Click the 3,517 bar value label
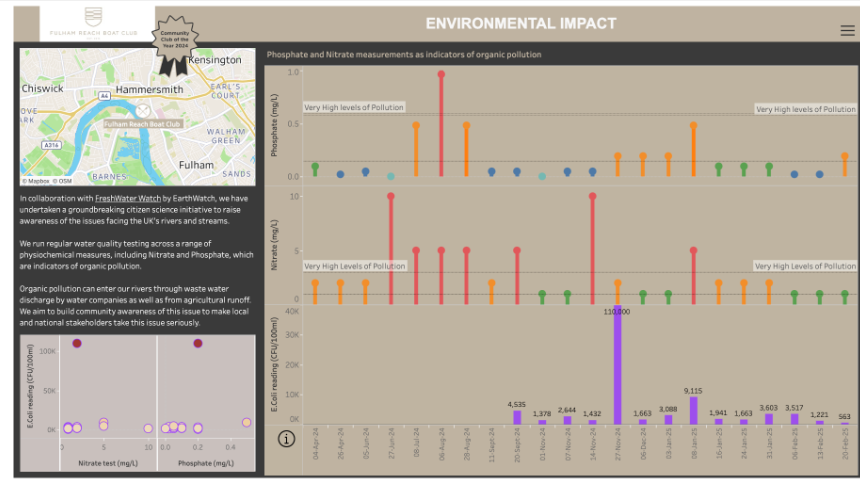The height and width of the screenshot is (481, 860). (794, 408)
